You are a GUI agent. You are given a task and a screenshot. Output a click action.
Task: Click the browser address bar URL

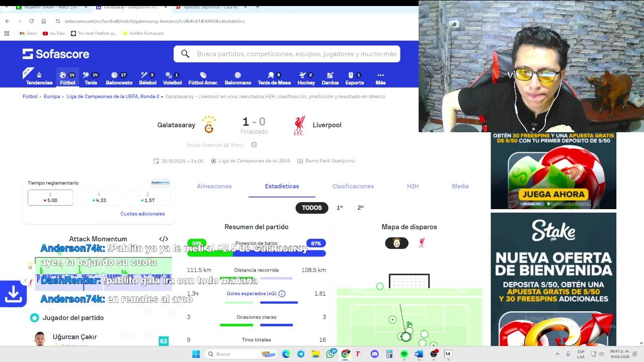(x=154, y=21)
